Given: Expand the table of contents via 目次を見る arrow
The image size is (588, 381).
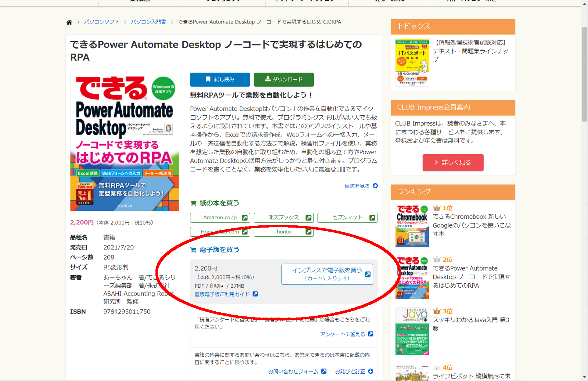Looking at the screenshot, I should pos(375,186).
